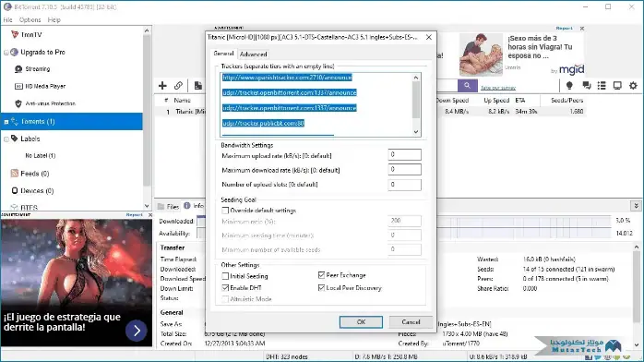Collapse the Torrents tree node

[6, 122]
